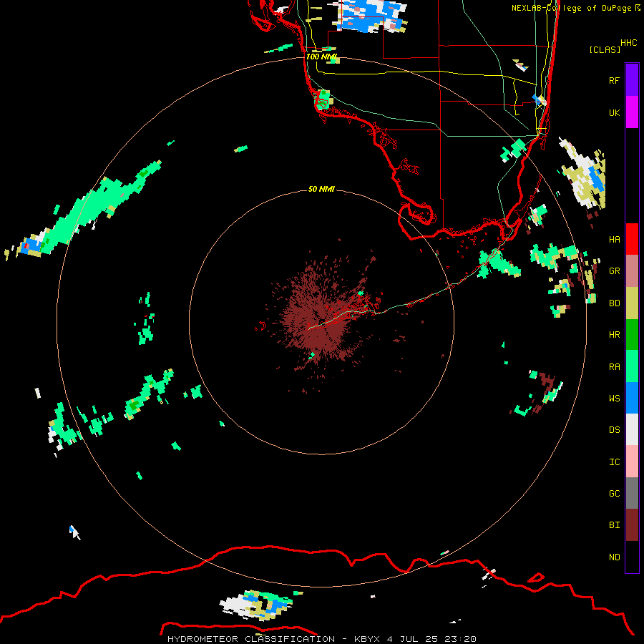Screen dimensions: 644x644
Task: Click the "IC" legend label
Action: (x=614, y=462)
